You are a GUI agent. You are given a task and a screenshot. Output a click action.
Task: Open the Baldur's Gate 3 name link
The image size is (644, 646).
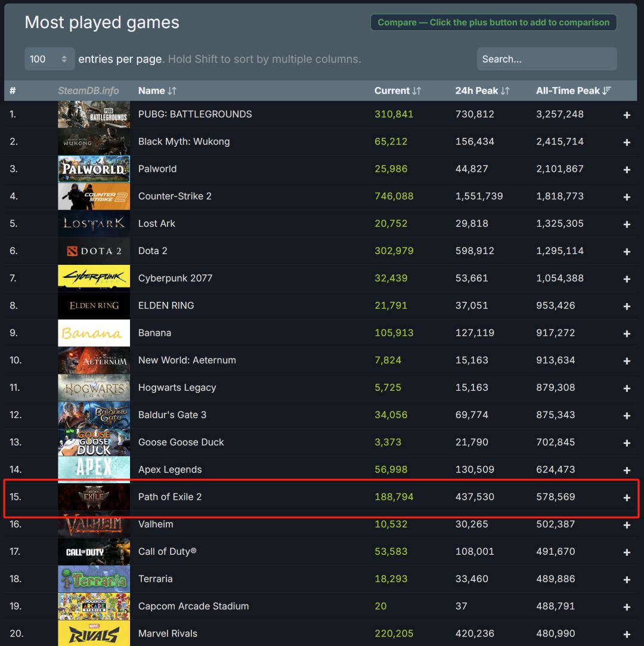(x=172, y=415)
